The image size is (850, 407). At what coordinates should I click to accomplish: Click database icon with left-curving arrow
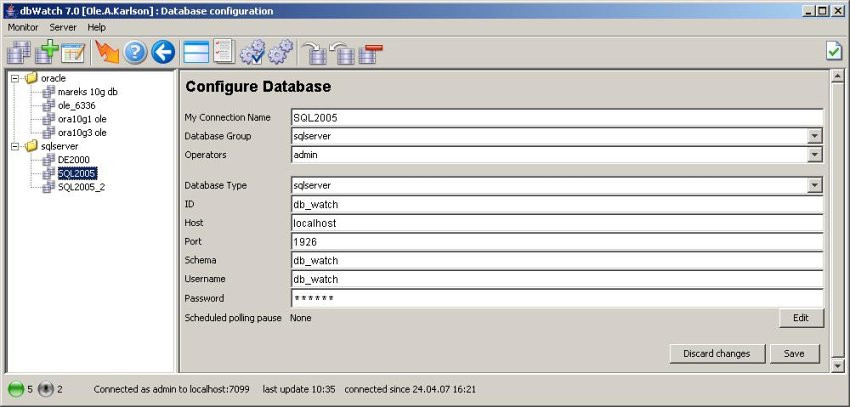coord(342,53)
